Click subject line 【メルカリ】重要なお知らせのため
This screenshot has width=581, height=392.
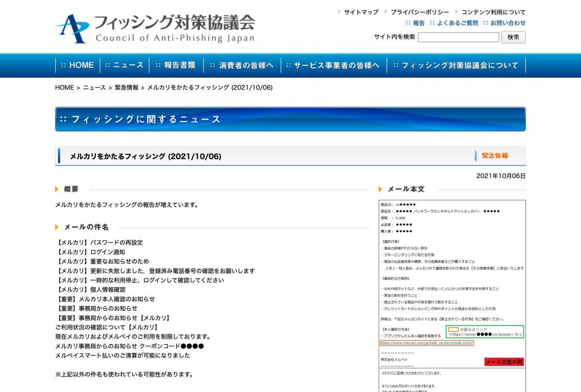(x=102, y=261)
